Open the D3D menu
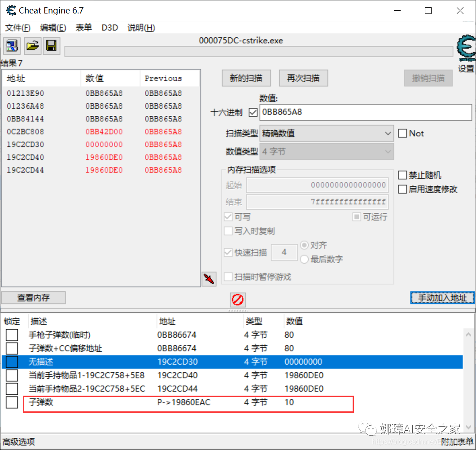 coord(109,28)
